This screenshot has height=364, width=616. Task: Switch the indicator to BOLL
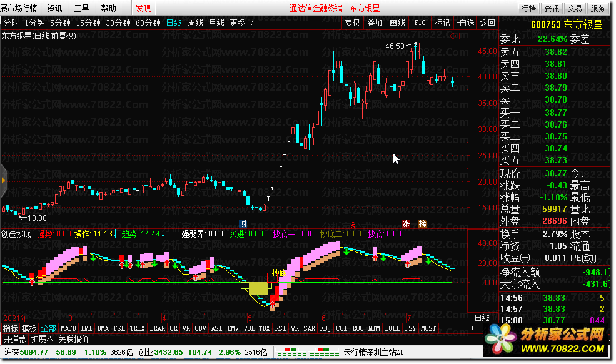point(392,328)
